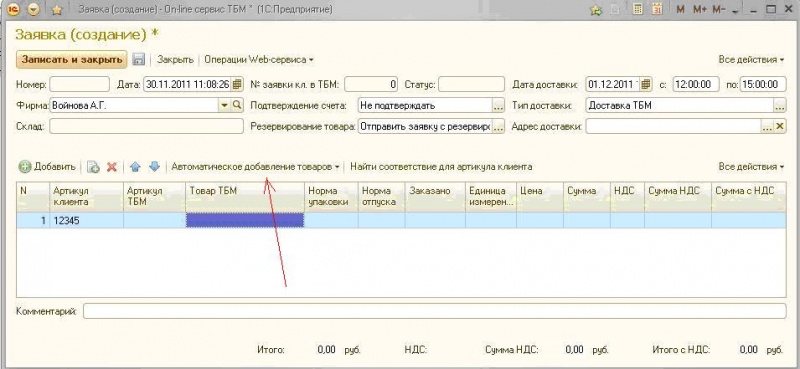Open table Все действия menu
The width and height of the screenshot is (800, 369).
(x=751, y=167)
